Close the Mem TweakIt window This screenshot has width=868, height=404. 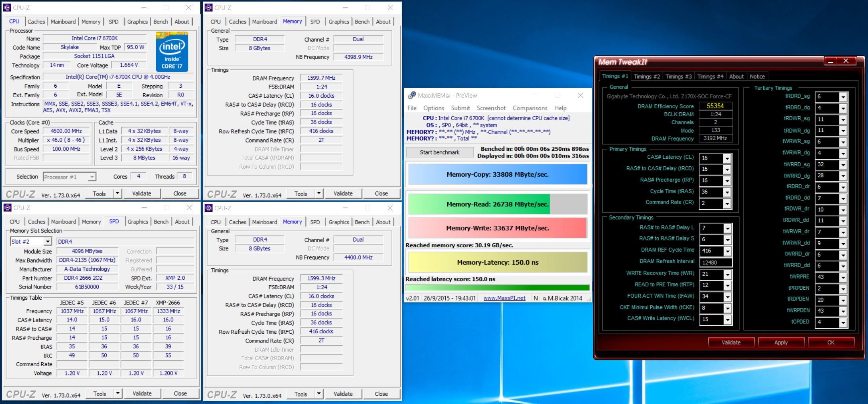[x=846, y=61]
